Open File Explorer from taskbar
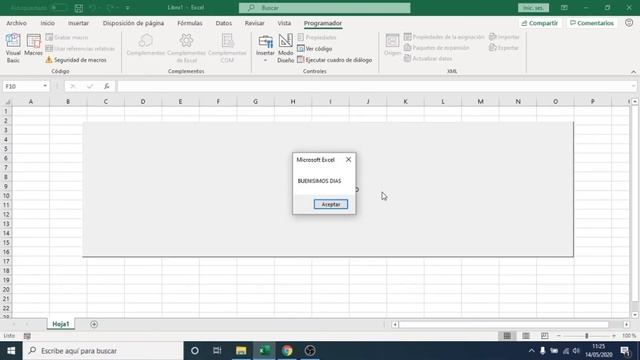This screenshot has height=360, width=640. click(241, 351)
